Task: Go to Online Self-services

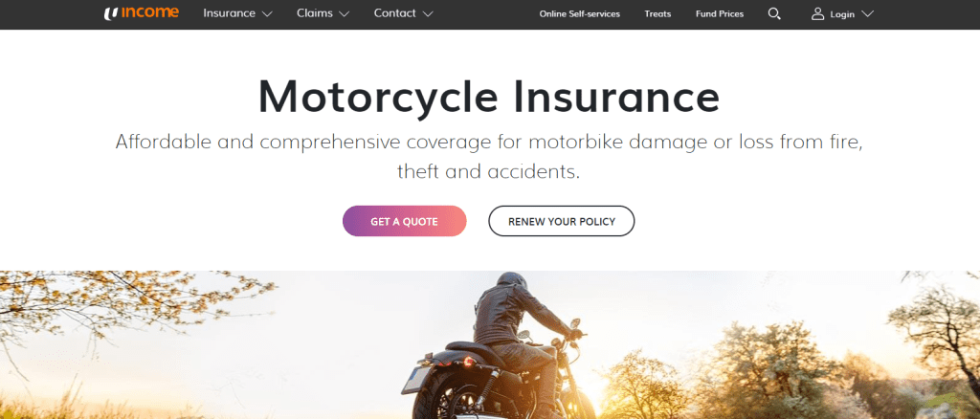Action: pyautogui.click(x=579, y=13)
